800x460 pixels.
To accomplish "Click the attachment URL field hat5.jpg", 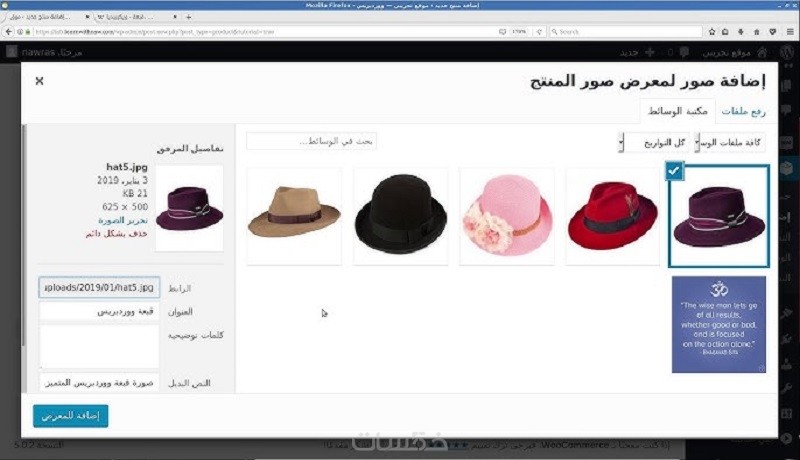I will click(x=99, y=288).
